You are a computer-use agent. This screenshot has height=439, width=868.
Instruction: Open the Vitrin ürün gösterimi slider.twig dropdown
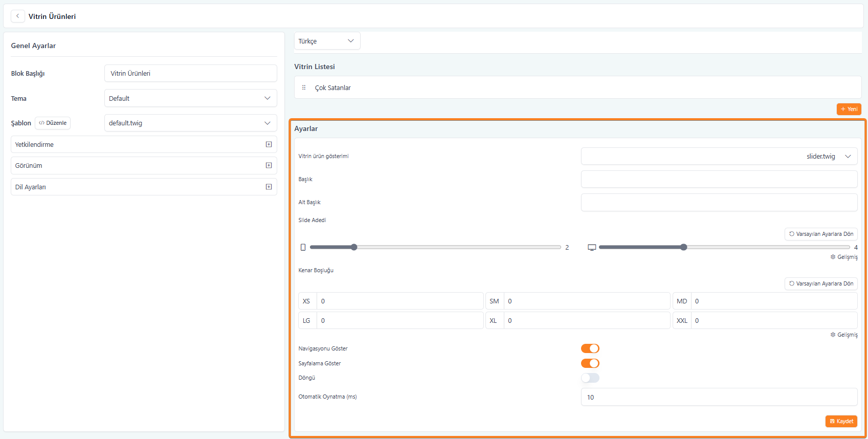click(719, 156)
